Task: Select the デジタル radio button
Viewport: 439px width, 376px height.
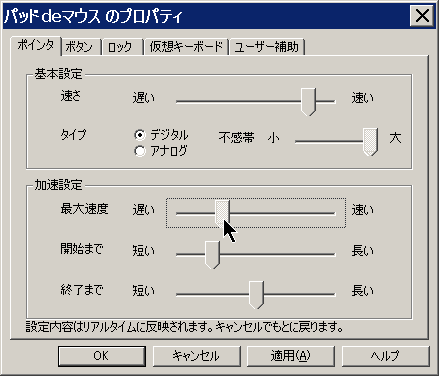Action: coord(140,135)
